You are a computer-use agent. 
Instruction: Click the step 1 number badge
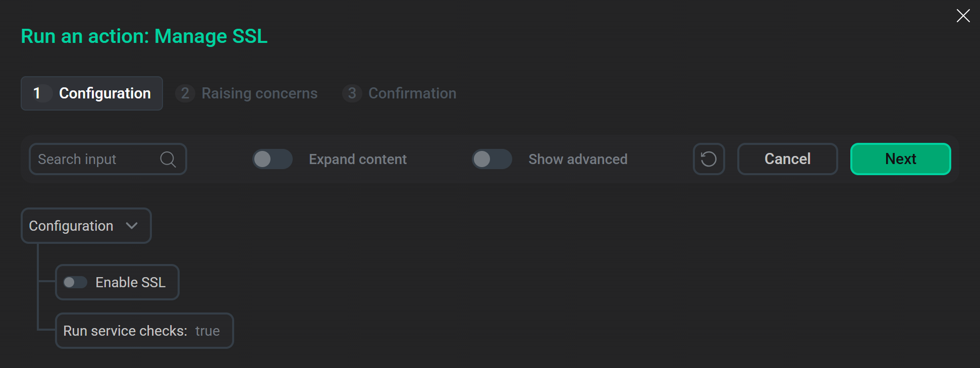click(x=40, y=93)
